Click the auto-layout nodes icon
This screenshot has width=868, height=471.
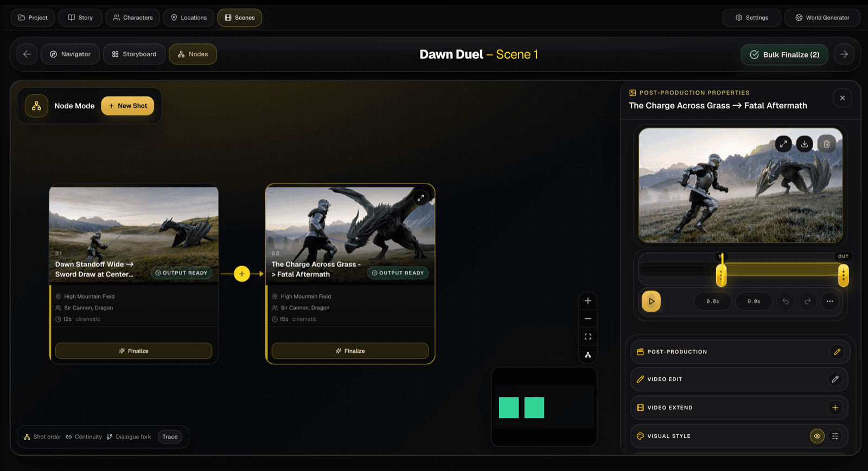pyautogui.click(x=588, y=355)
